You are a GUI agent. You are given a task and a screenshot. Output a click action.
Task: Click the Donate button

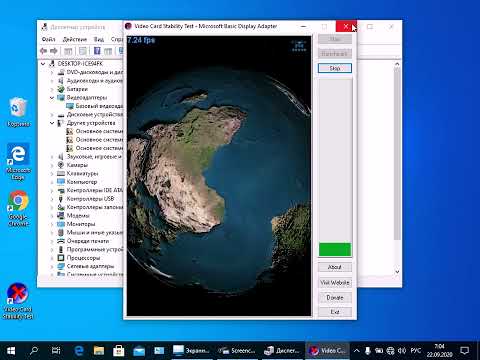pos(335,297)
